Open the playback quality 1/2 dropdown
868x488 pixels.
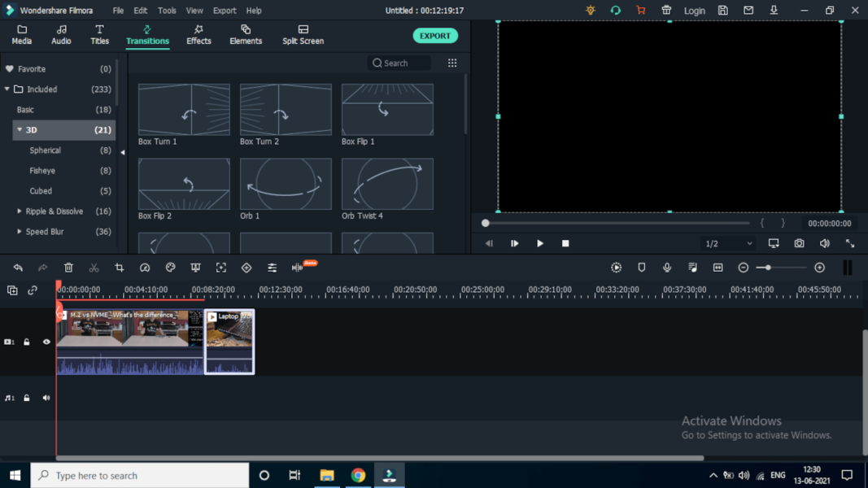point(727,242)
